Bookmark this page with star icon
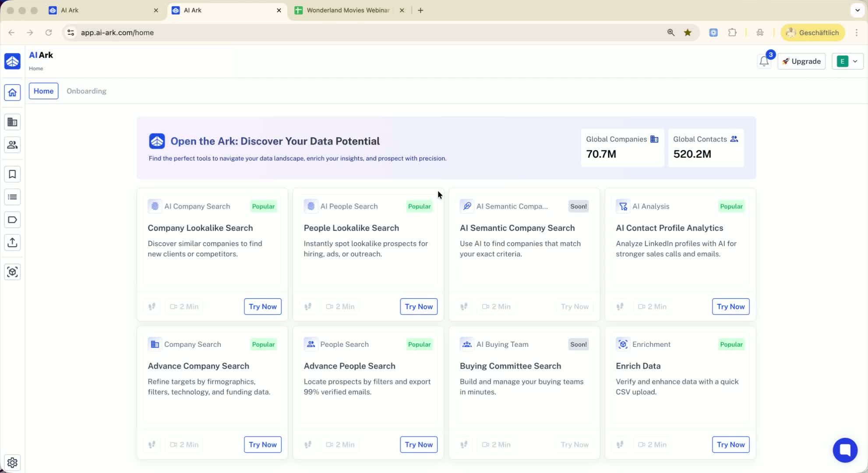This screenshot has height=473, width=868. [688, 32]
